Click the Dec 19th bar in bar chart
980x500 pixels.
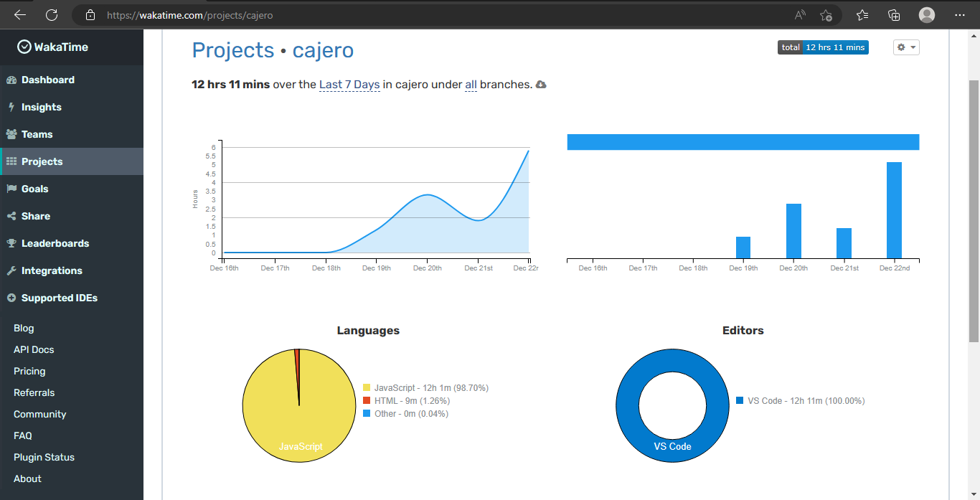[743, 247]
